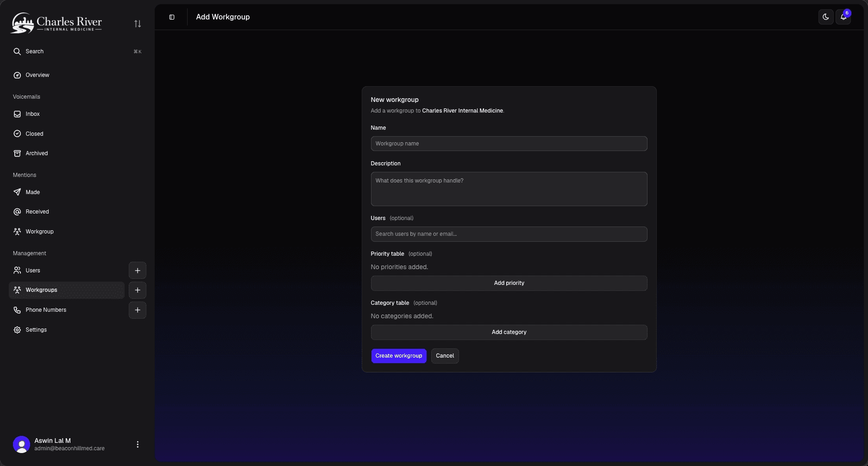Click the Management section header
The width and height of the screenshot is (868, 466).
[30, 253]
